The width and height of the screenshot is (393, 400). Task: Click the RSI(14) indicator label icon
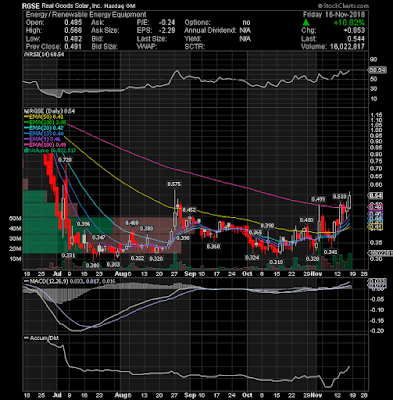click(x=26, y=54)
